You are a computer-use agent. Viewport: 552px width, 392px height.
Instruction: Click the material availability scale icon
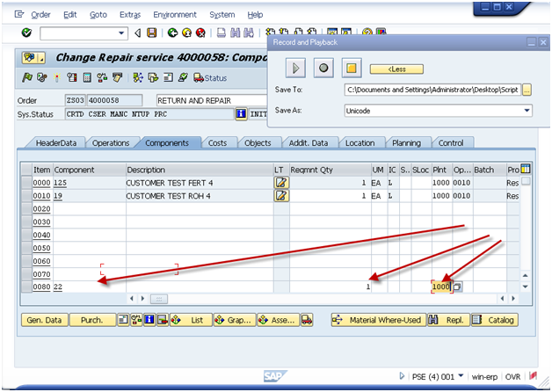102,77
